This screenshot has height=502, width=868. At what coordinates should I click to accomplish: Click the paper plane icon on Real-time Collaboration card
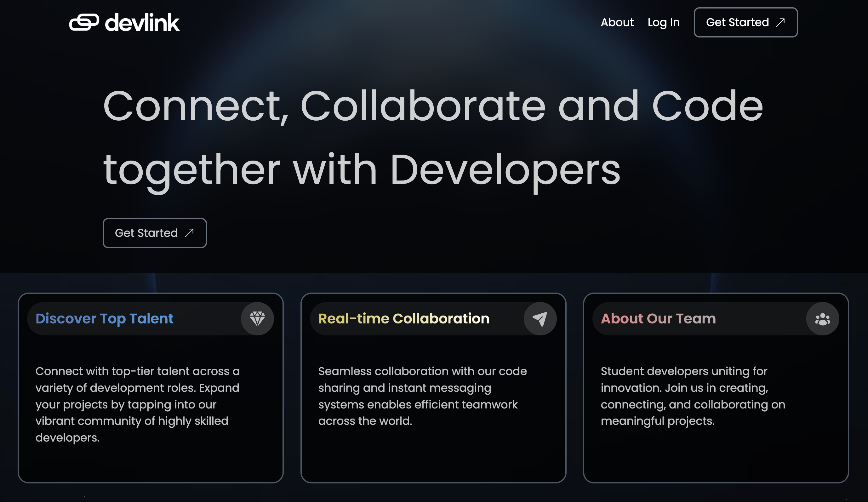540,318
